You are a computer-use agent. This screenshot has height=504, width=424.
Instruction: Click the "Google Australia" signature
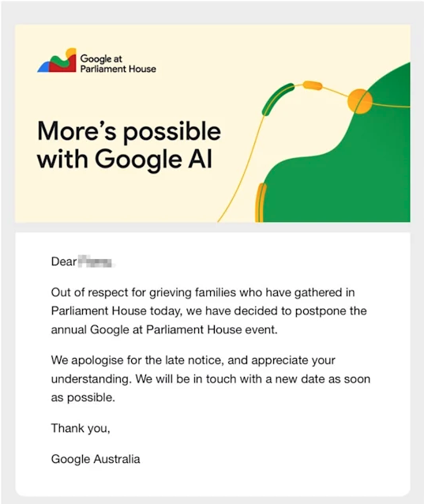pos(96,459)
